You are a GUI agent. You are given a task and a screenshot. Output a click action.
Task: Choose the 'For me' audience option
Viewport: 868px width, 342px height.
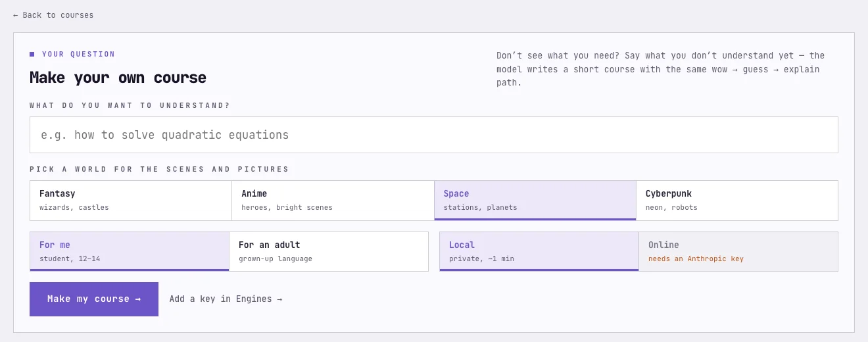pyautogui.click(x=130, y=251)
